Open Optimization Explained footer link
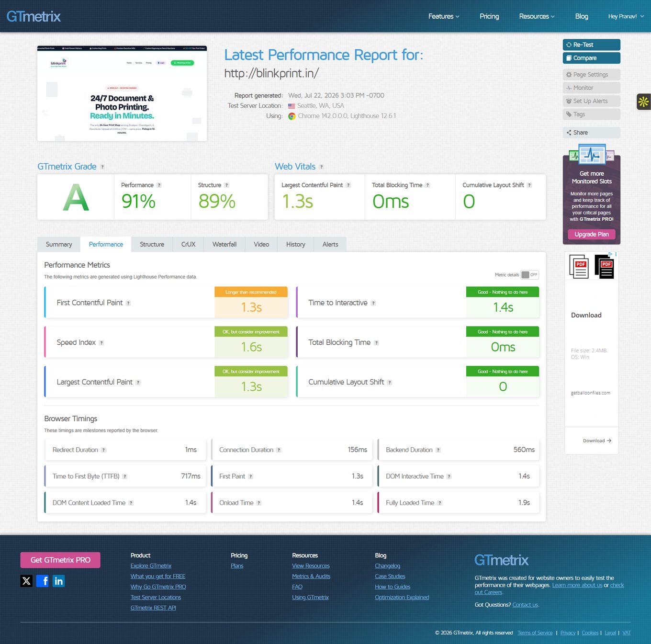 click(x=402, y=598)
